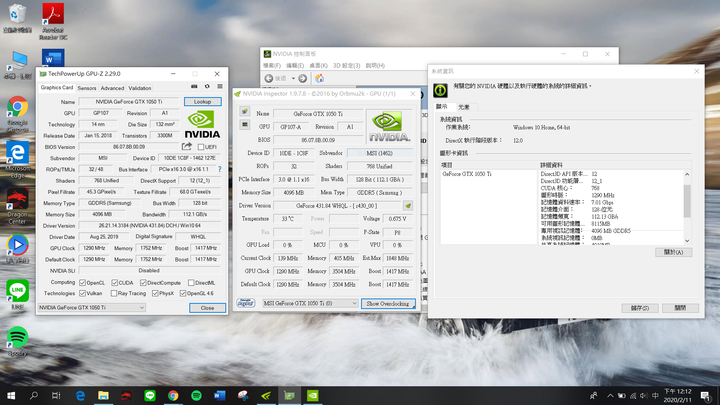Screen dimensions: 720x405
Task: Click the scrollbar down arrow in System Information
Action: 687,241
